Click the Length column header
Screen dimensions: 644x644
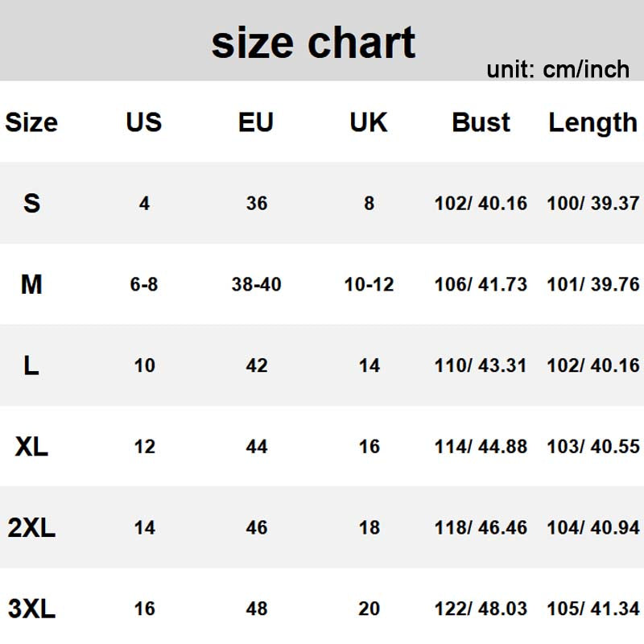[x=592, y=122]
